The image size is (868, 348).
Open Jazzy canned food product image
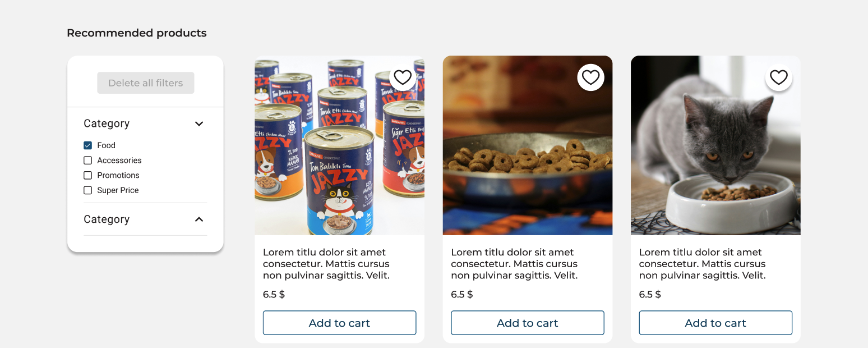click(339, 145)
